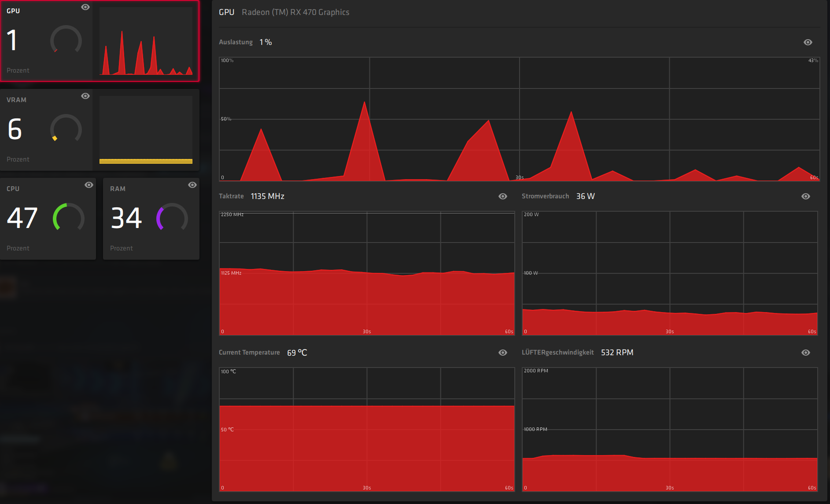Open the VRAM tile's yellow mini usage graph

(x=146, y=130)
